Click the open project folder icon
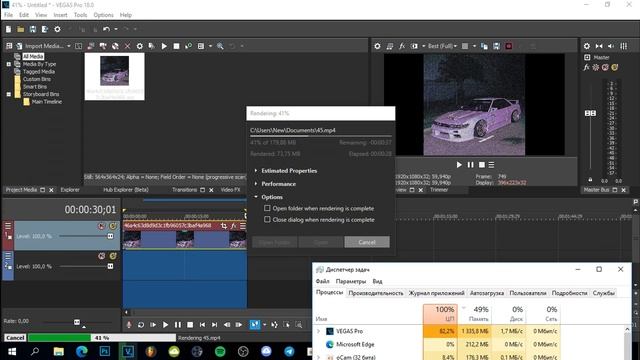This screenshot has height=360, width=640. (20, 29)
